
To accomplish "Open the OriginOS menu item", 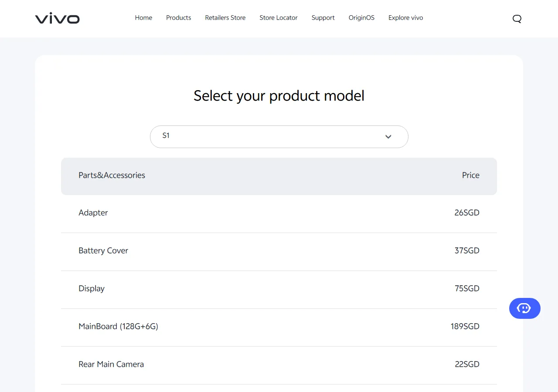I will [x=361, y=18].
